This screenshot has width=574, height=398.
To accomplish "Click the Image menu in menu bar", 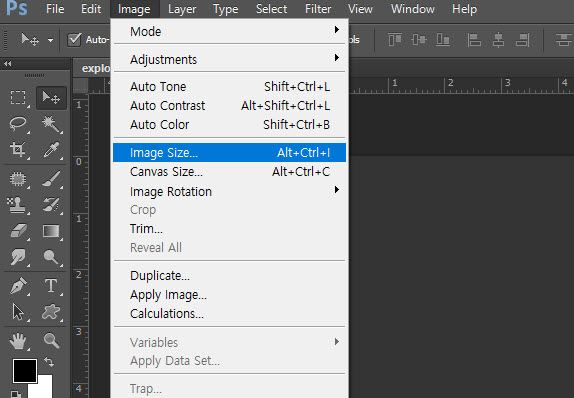I will click(134, 9).
